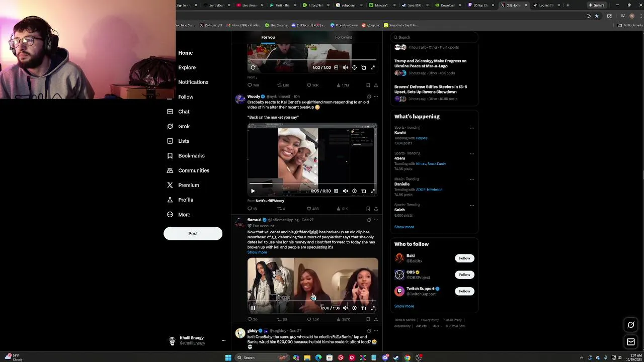Screen dimensions: 644x362
Task: Follow the Baki account
Action: tap(464, 258)
